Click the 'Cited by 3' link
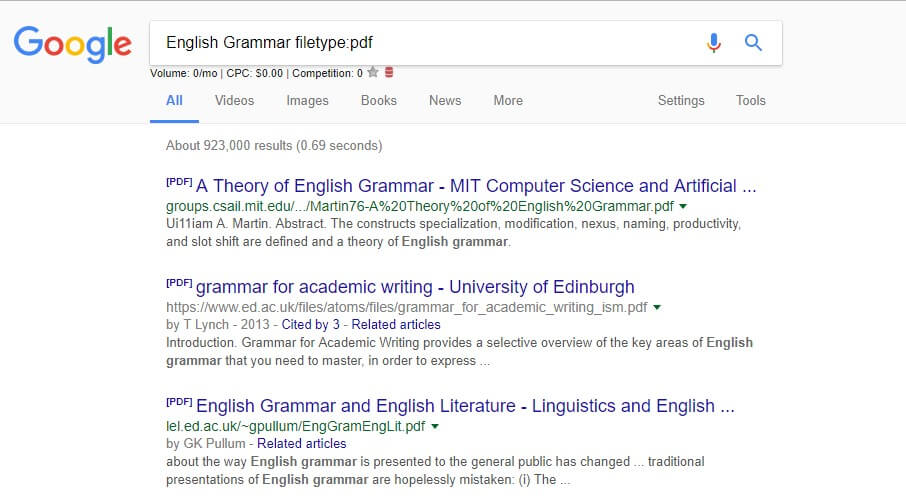The height and width of the screenshot is (500, 906). pyautogui.click(x=310, y=325)
